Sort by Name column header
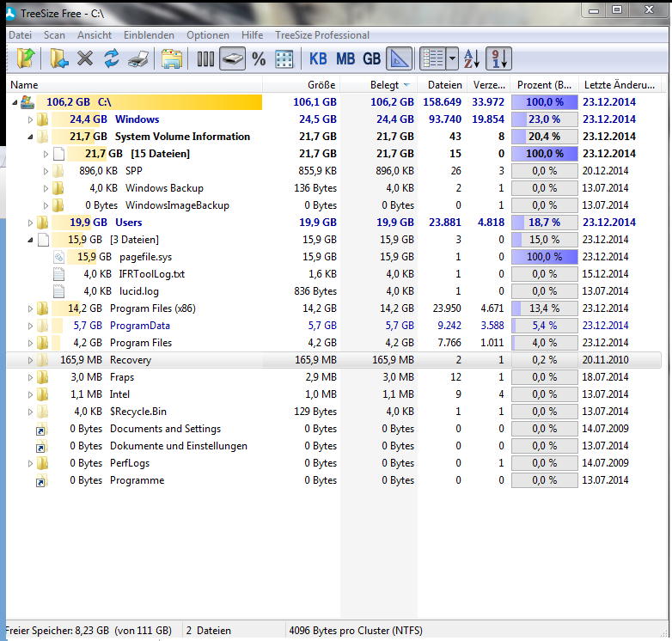 (x=134, y=85)
